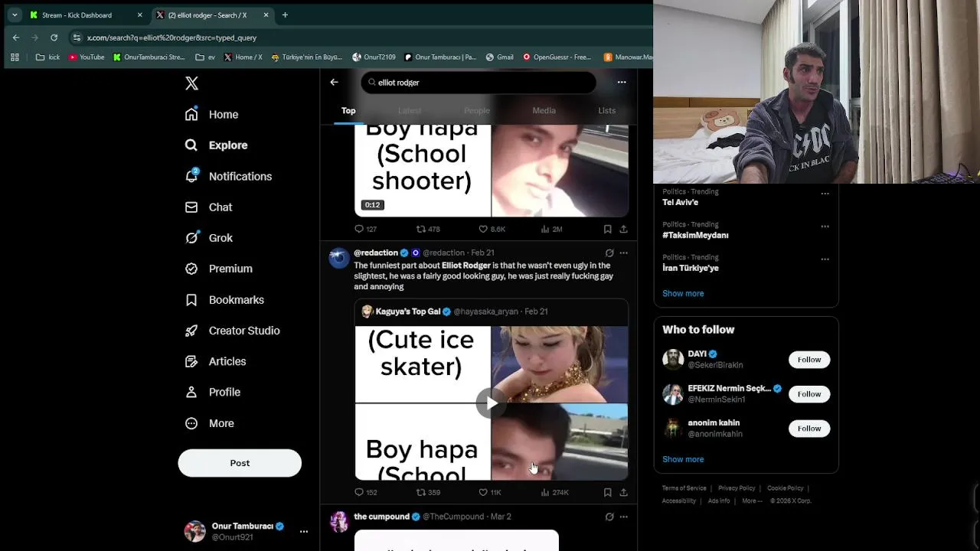
Task: Bookmark the @redaction post
Action: click(607, 492)
